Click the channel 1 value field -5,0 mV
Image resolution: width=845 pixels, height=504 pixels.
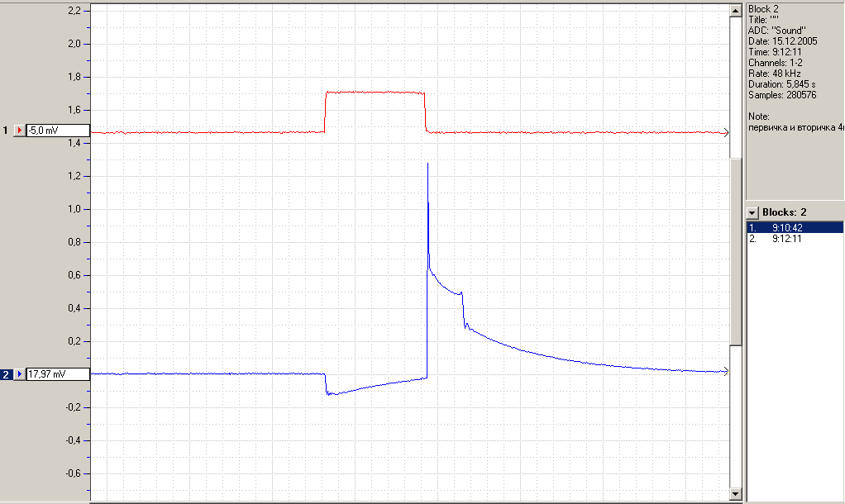pyautogui.click(x=58, y=131)
